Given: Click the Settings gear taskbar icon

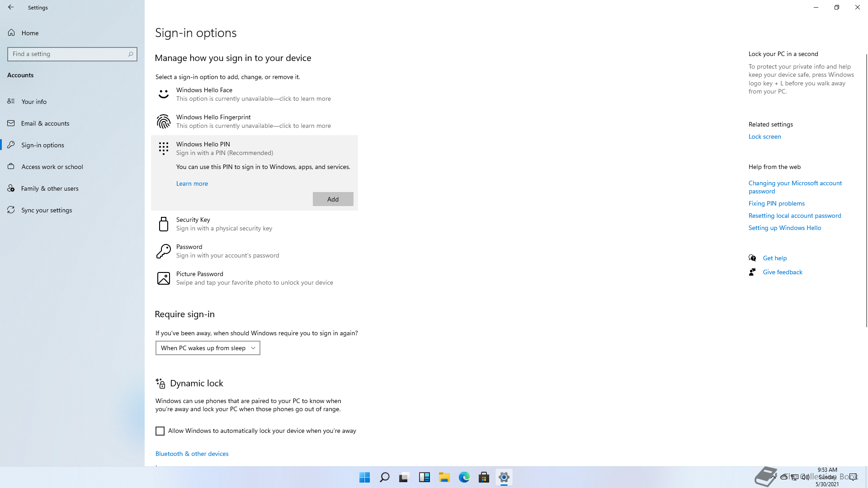Looking at the screenshot, I should click(x=504, y=477).
